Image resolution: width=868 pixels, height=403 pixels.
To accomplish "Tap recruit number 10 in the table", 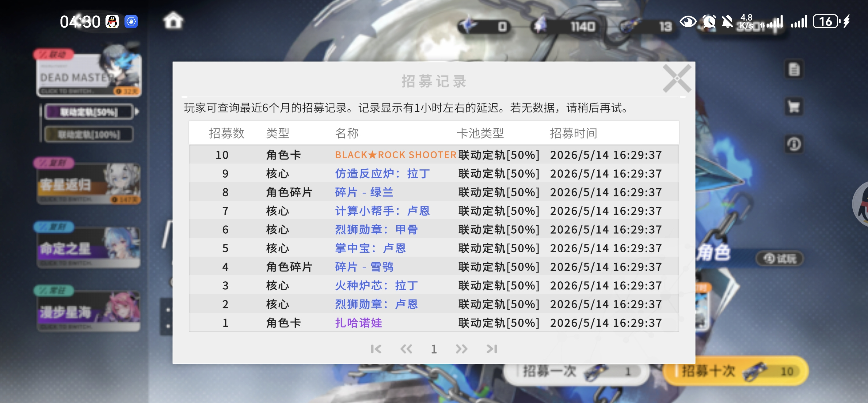I will pos(222,155).
